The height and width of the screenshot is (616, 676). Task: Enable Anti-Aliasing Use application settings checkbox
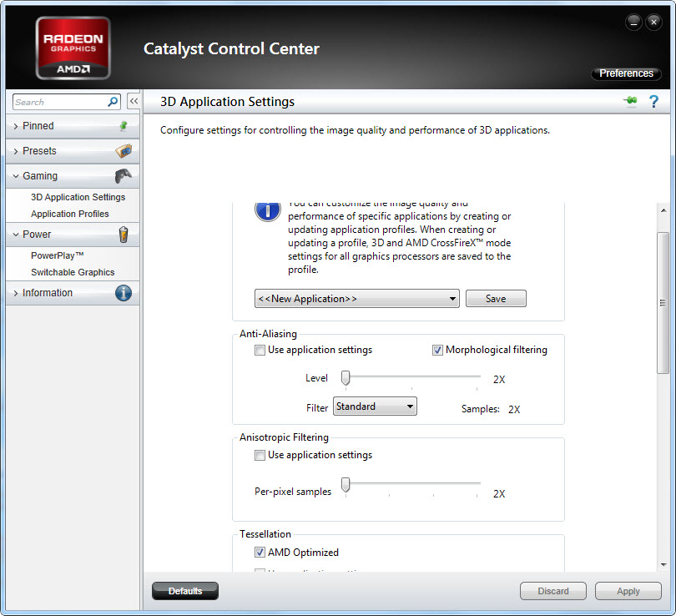point(260,350)
